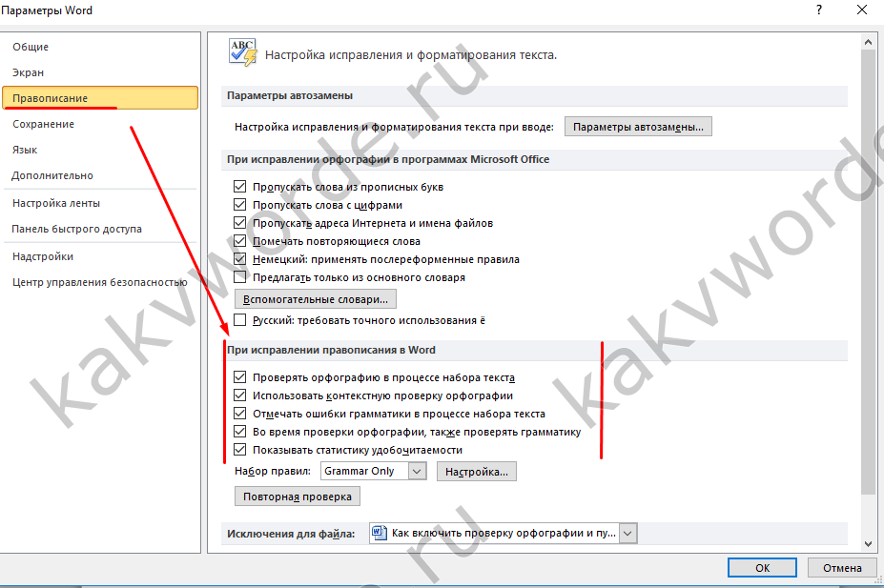Click the 'При исправлении правописания в Word' heading
The image size is (884, 588).
pos(331,350)
